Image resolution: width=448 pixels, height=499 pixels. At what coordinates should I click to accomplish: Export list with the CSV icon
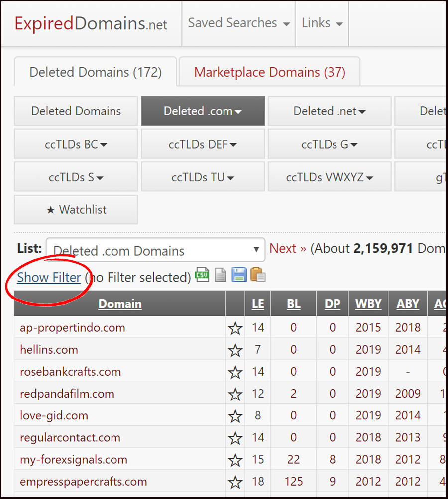[202, 274]
